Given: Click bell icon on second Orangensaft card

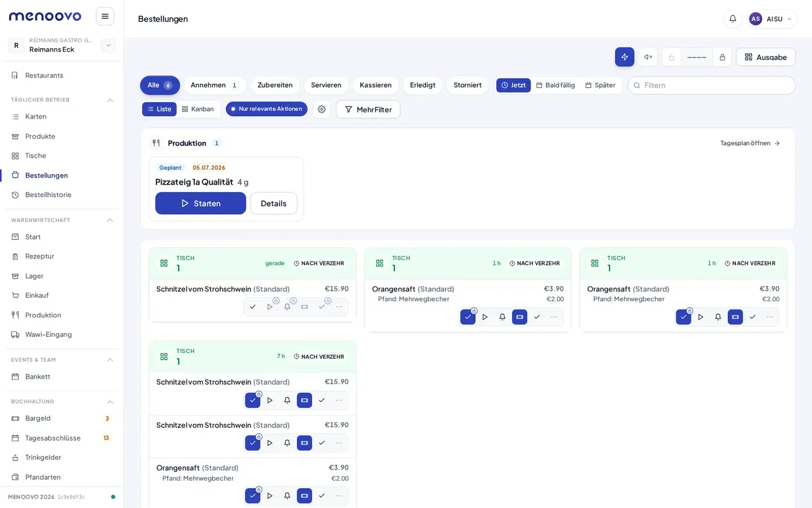Looking at the screenshot, I should 718,317.
